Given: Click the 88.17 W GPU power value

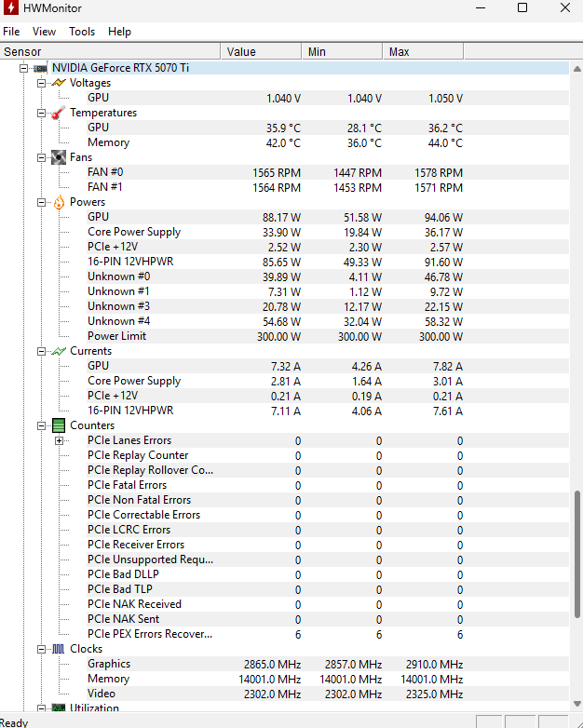Looking at the screenshot, I should (281, 217).
